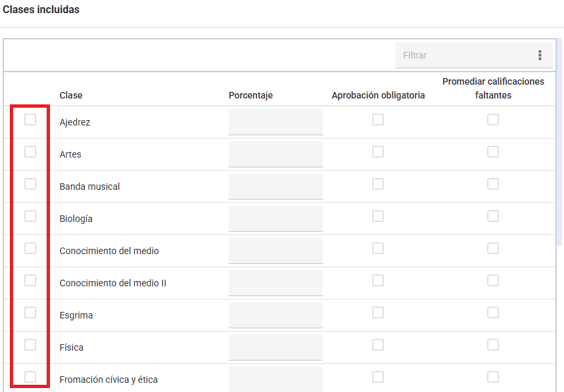The image size is (564, 392).
Task: Select the Artes class checkbox
Action: 30,152
